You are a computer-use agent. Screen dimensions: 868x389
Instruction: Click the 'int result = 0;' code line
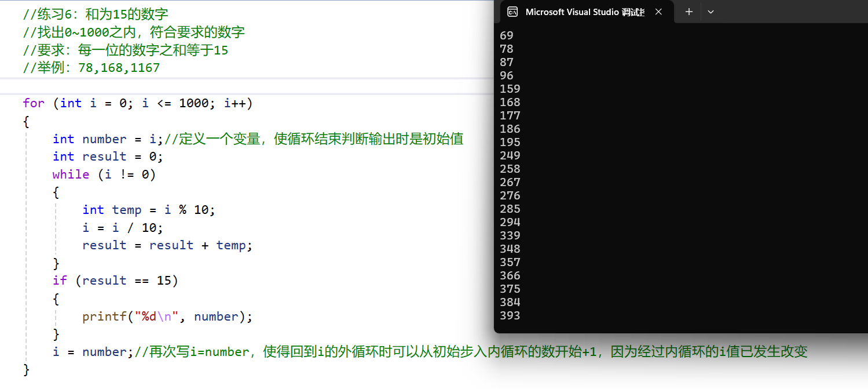[108, 157]
